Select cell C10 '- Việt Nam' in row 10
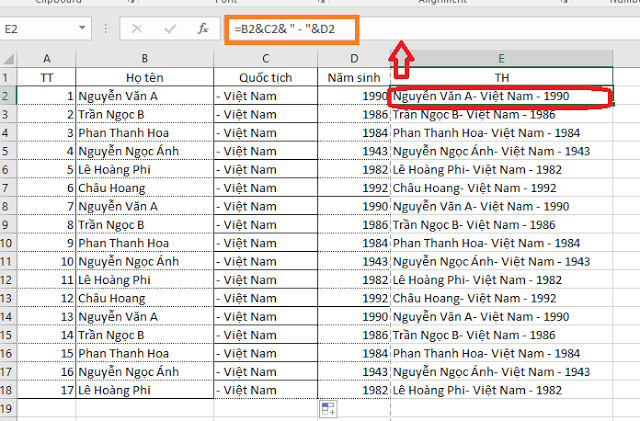Viewport: 640px width, 421px height. 265,243
